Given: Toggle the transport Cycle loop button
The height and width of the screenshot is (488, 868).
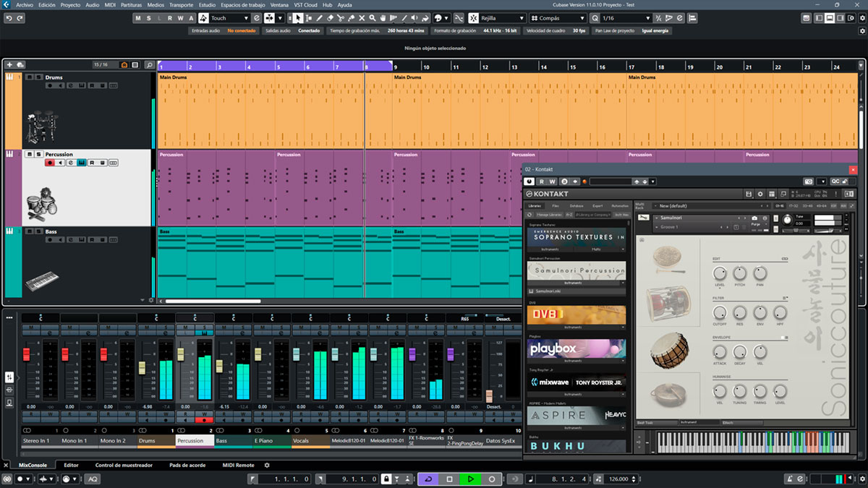Looking at the screenshot, I should 428,479.
